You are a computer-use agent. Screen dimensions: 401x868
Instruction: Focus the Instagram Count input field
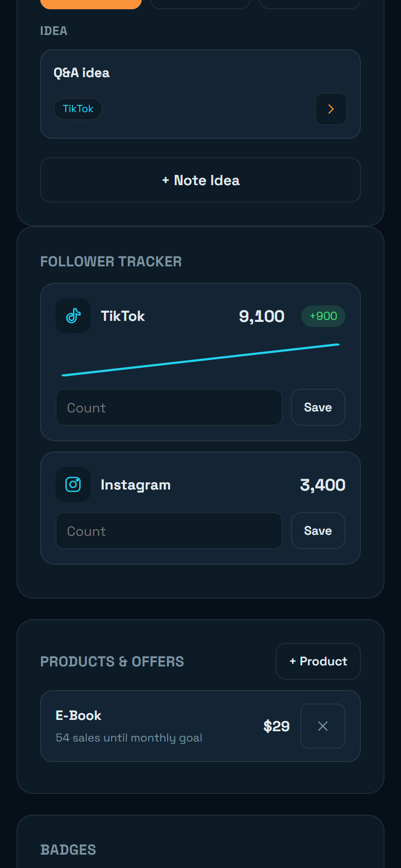169,531
